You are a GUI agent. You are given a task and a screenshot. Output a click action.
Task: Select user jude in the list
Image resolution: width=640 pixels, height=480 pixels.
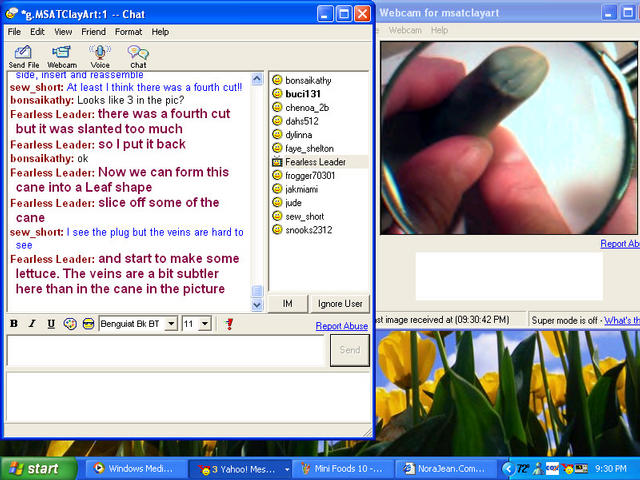pyautogui.click(x=293, y=203)
